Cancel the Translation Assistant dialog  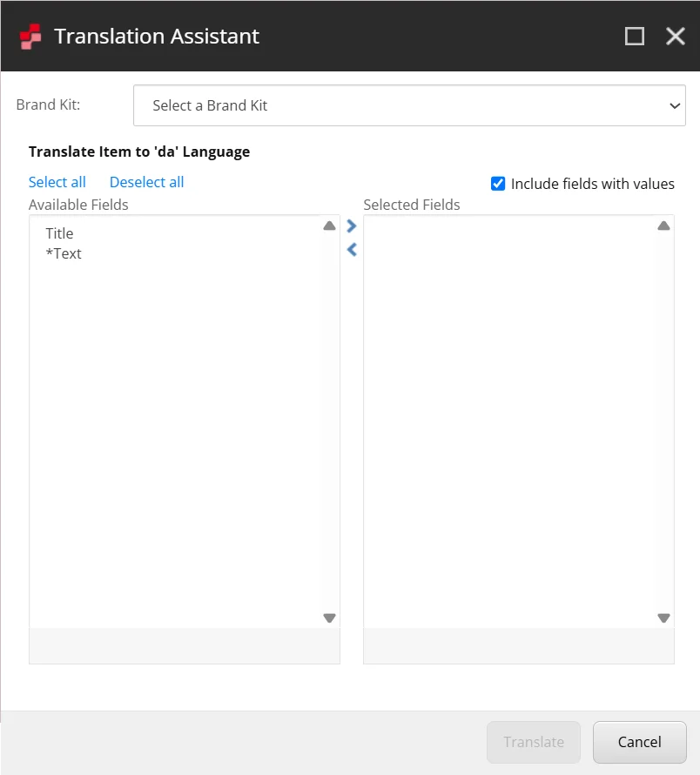coord(640,742)
